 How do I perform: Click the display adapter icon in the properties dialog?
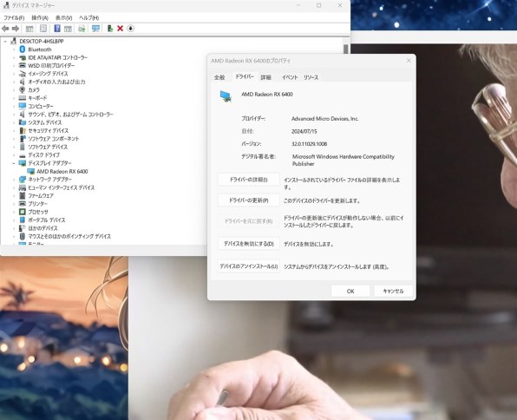pos(226,96)
